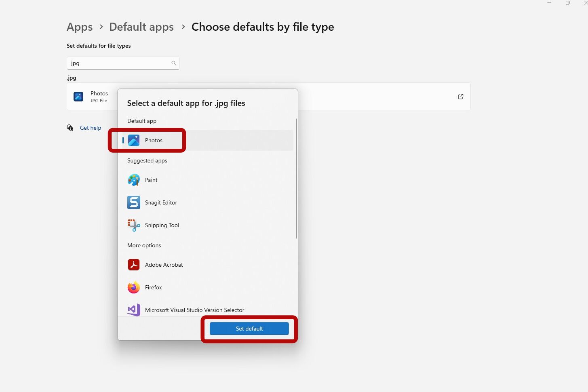Click the Set default button
This screenshot has width=588, height=392.
point(249,329)
